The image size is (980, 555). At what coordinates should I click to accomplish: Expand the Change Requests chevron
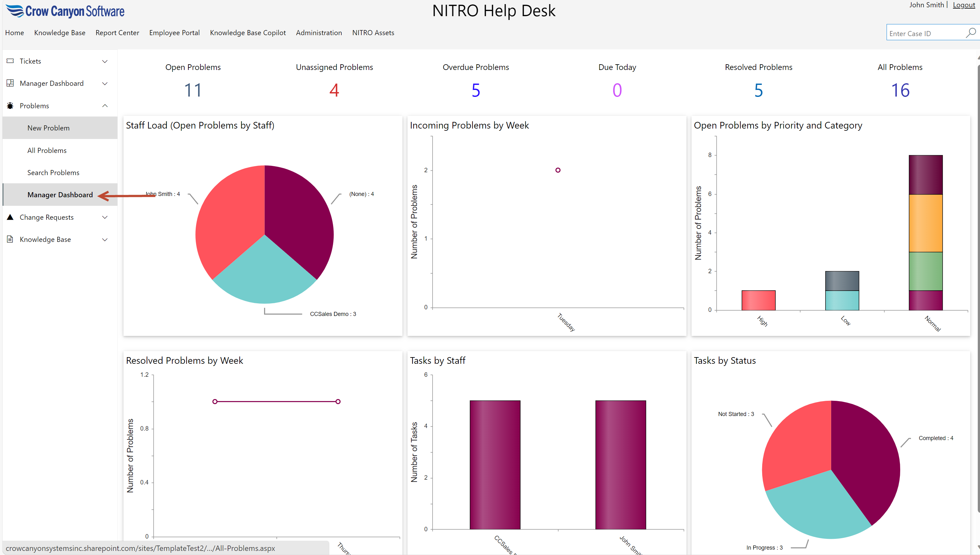[x=105, y=217]
